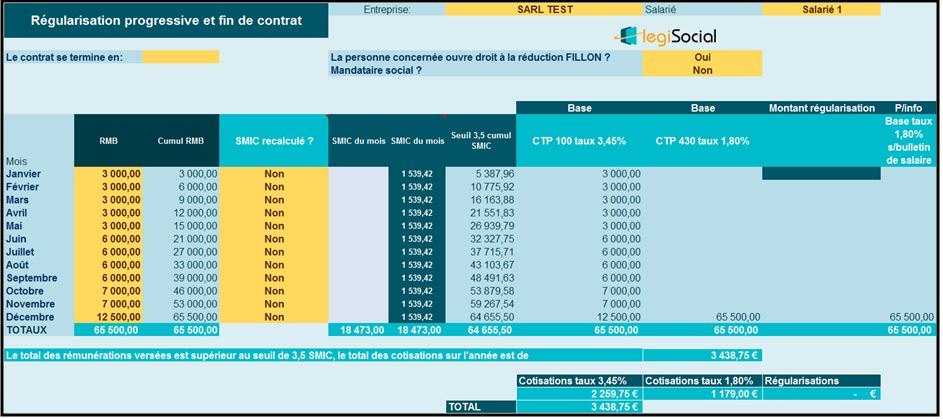The width and height of the screenshot is (943, 419).
Task: Select annual contributions total 3 438,75 € cell
Action: (x=702, y=355)
